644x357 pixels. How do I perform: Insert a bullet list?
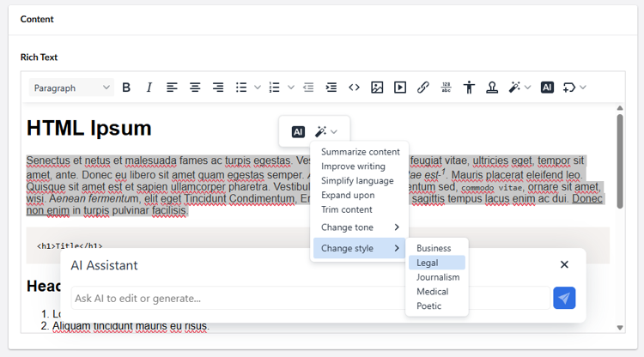[241, 88]
